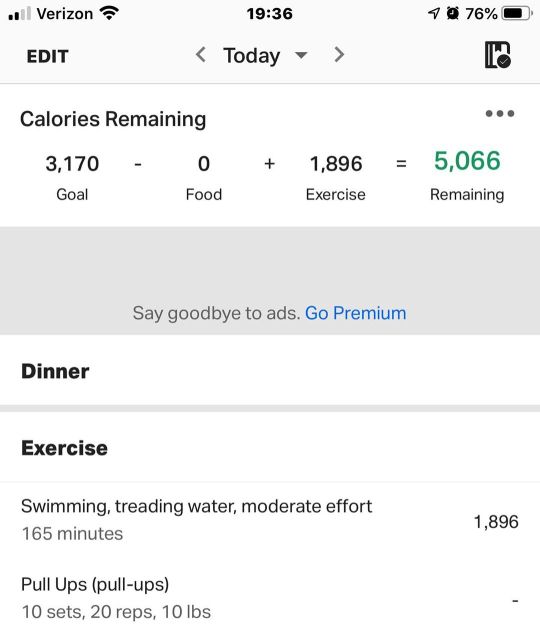Tap the EDIT button
The image size is (540, 635).
coord(48,56)
